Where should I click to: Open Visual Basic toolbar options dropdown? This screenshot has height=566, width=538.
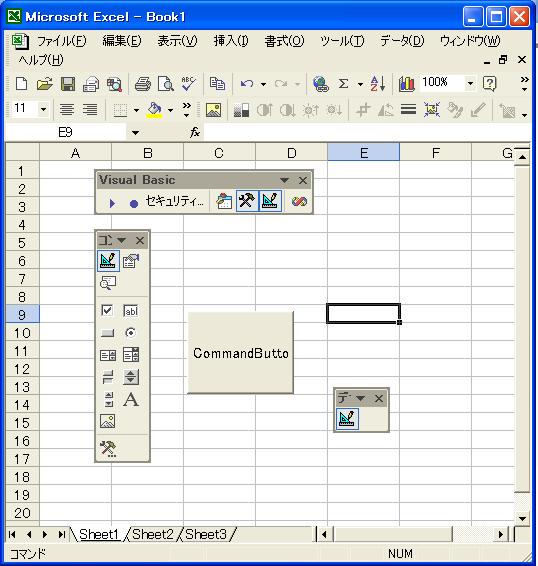pyautogui.click(x=285, y=180)
